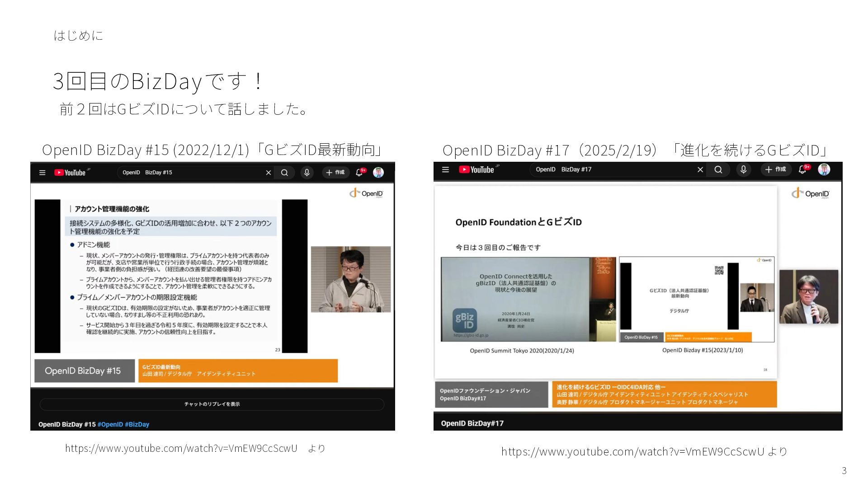Open hamburger menu in left YouTube screenshot
This screenshot has height=488, width=868.
tap(42, 173)
